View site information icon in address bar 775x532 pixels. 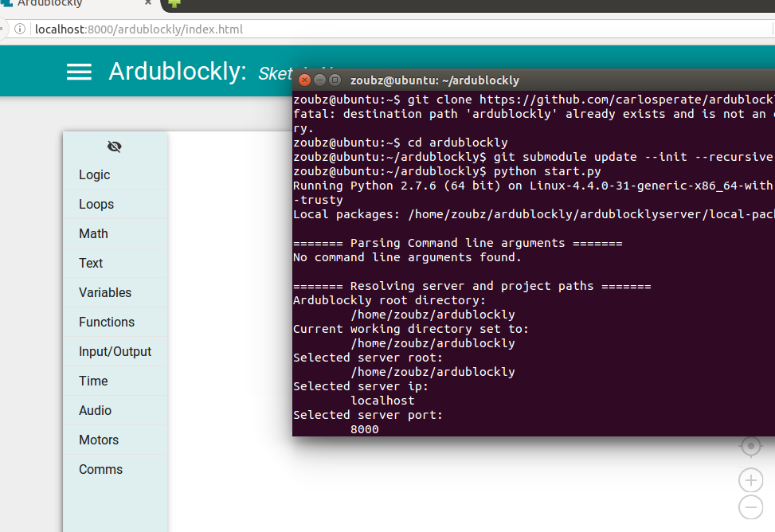(x=20, y=29)
